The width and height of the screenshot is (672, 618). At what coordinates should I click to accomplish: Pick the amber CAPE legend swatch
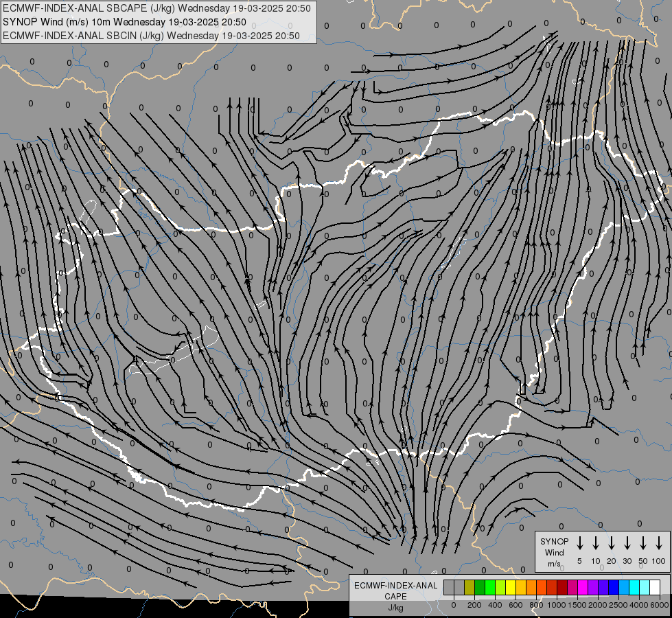(521, 587)
